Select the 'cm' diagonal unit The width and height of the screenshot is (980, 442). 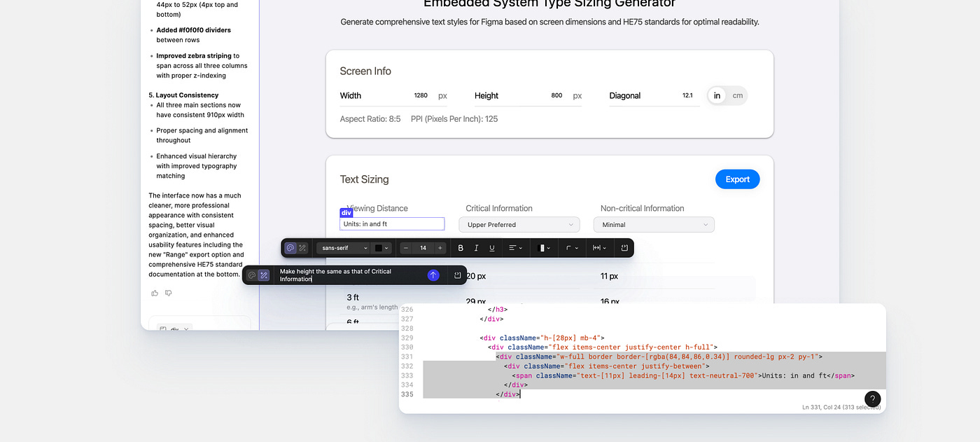pos(737,96)
